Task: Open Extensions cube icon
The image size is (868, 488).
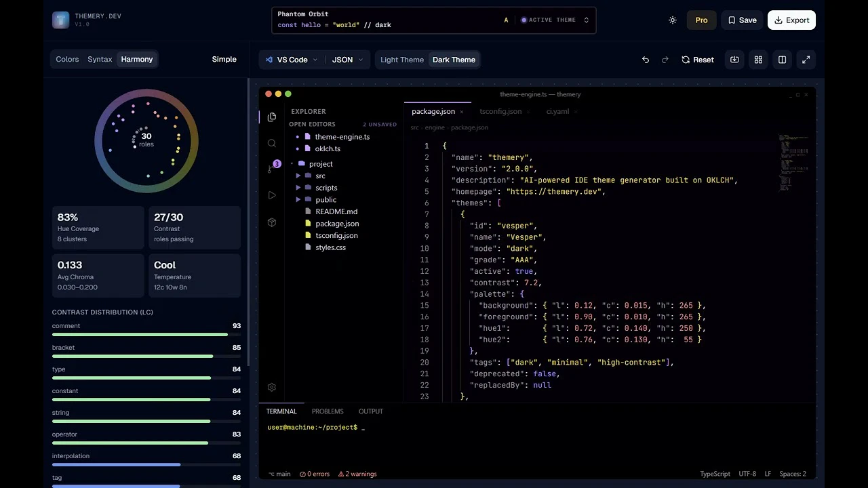Action: [x=272, y=222]
